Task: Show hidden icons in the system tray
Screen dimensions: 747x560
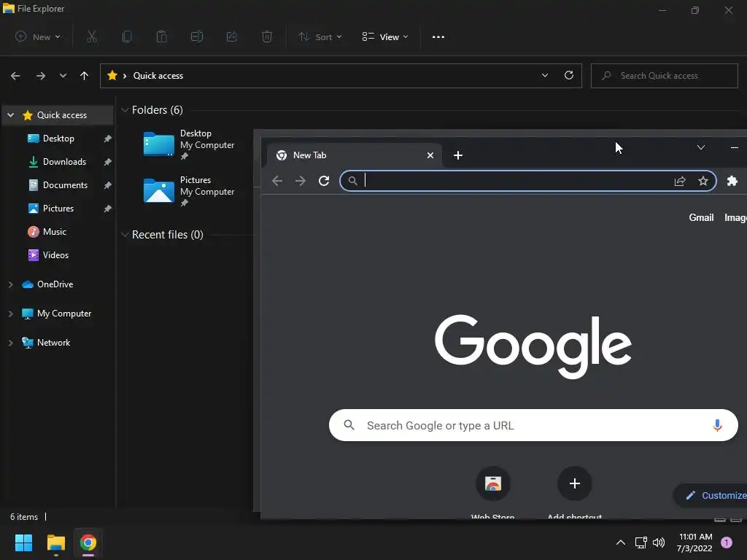Action: click(x=621, y=542)
